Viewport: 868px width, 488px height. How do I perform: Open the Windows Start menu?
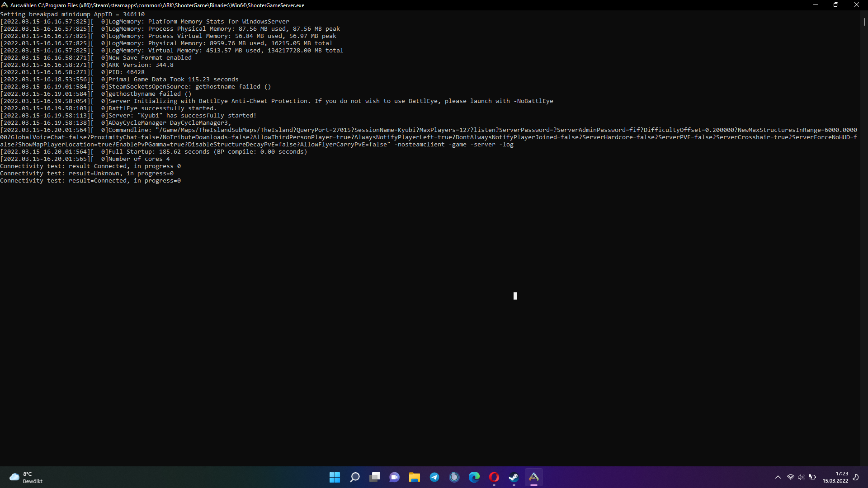(x=335, y=477)
